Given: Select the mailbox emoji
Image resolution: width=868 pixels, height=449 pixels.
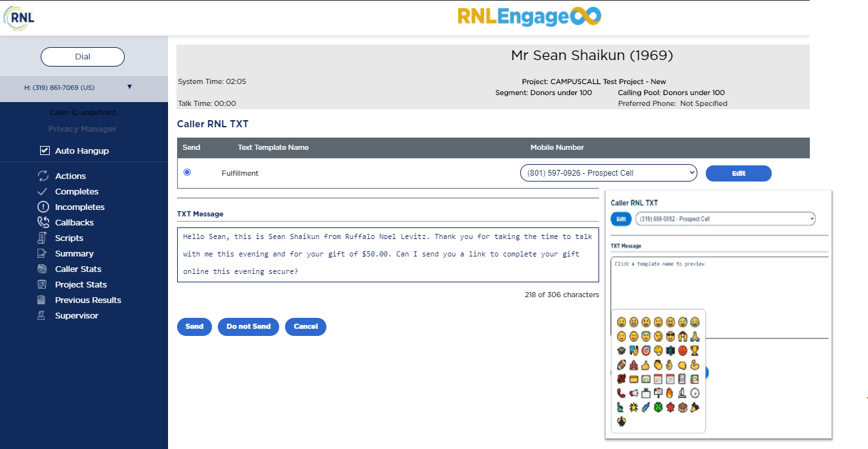Looking at the screenshot, I should click(658, 393).
